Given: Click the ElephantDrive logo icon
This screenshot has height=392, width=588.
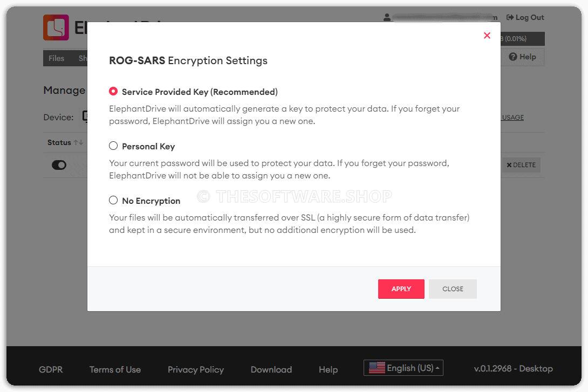Looking at the screenshot, I should (x=56, y=27).
